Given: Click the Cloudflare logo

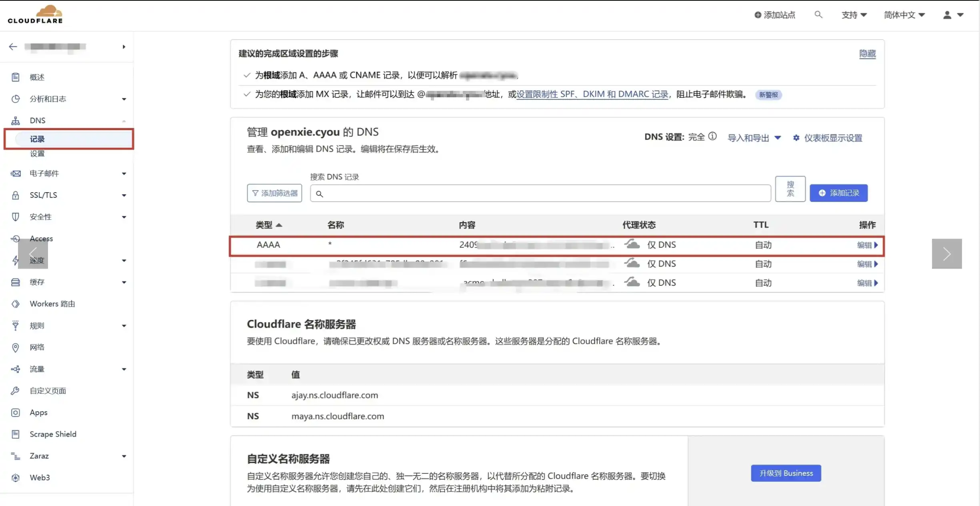Looking at the screenshot, I should pos(35,14).
